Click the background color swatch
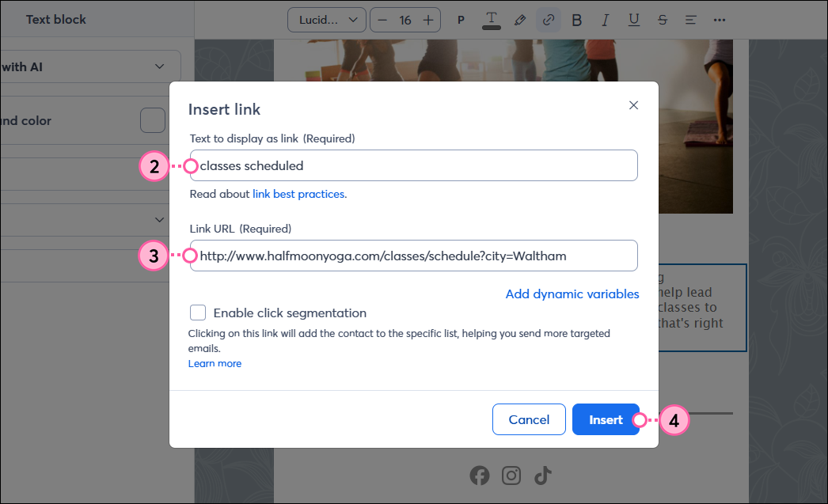The image size is (828, 504). (x=152, y=119)
